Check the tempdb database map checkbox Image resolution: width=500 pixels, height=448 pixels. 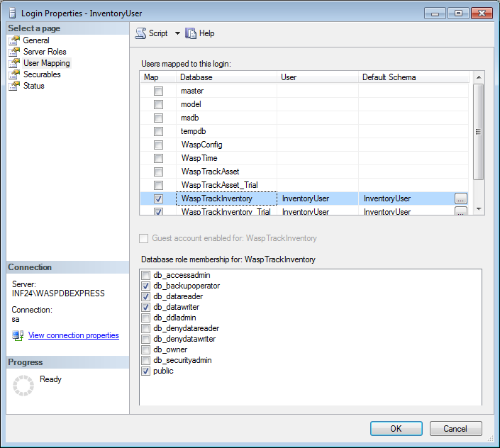coord(158,131)
